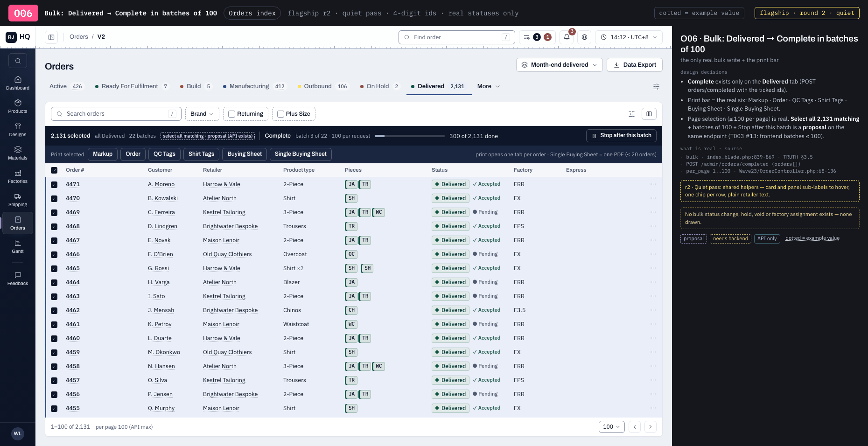Expand the More tabs dropdown
868x446 pixels.
(x=489, y=86)
